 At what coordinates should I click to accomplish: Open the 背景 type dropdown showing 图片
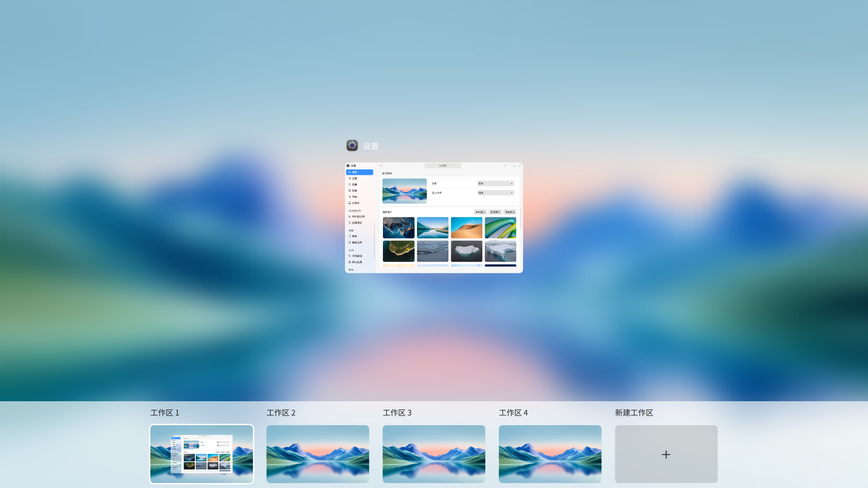pos(495,183)
